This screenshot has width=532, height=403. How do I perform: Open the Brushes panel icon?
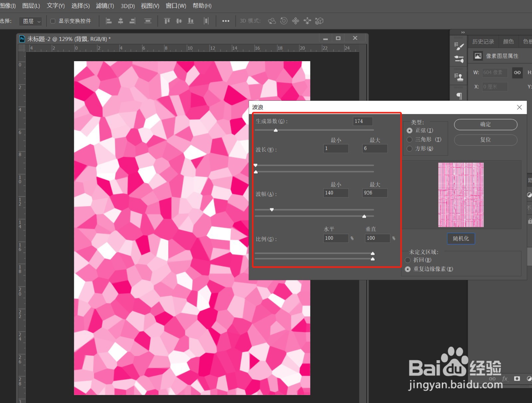(459, 59)
